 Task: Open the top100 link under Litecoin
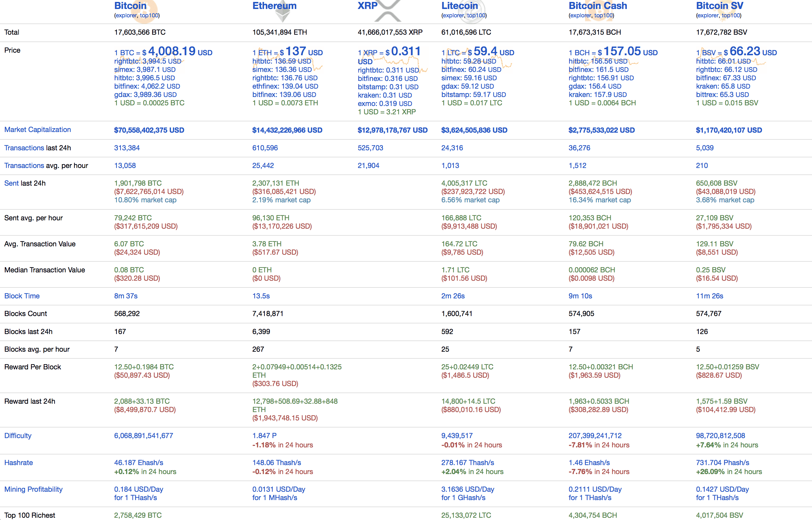[x=476, y=15]
